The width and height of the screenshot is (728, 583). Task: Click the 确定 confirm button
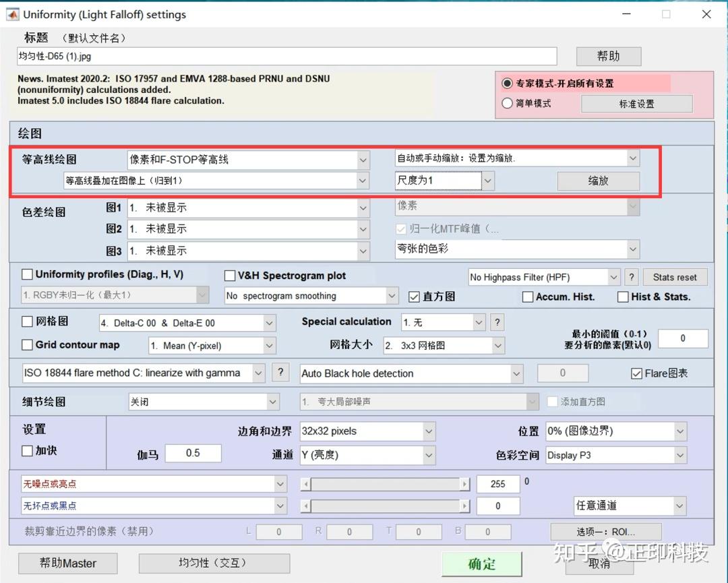483,564
